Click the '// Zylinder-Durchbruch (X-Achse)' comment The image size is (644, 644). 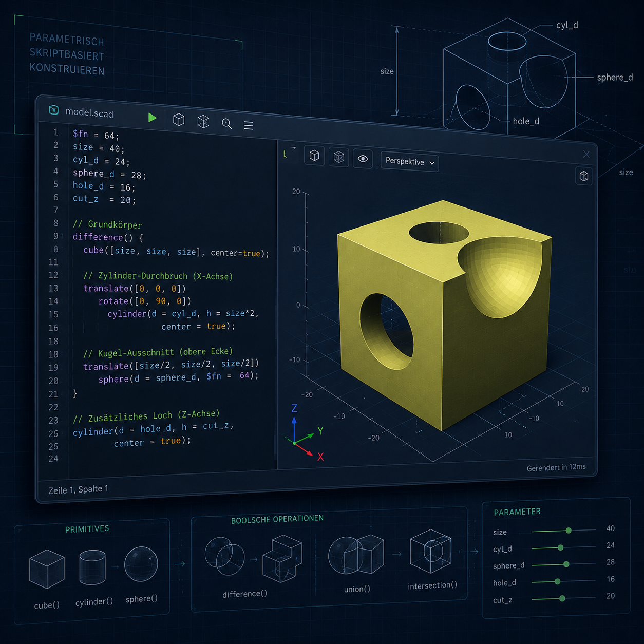click(x=158, y=276)
